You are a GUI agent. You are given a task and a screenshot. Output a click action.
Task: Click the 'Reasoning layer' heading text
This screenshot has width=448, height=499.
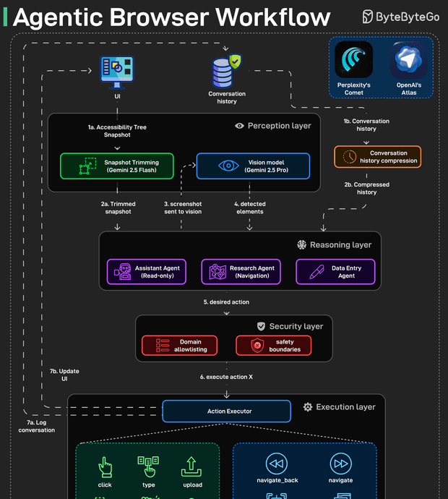pos(340,244)
